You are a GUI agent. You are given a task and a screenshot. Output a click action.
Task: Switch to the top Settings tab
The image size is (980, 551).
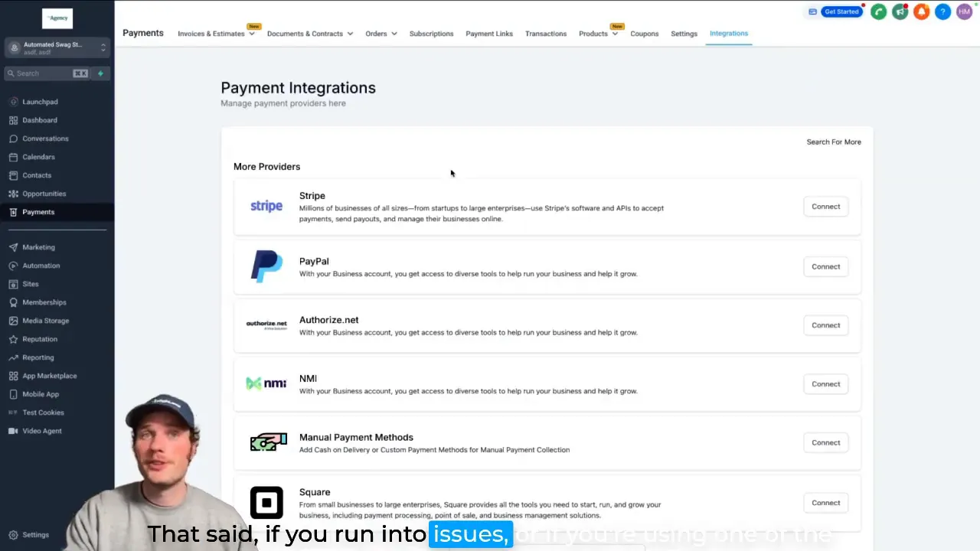(684, 34)
